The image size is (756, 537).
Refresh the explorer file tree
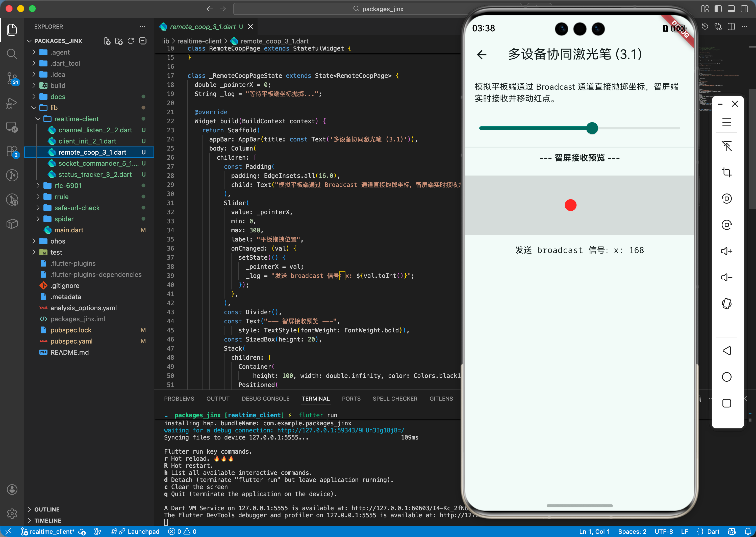point(131,41)
